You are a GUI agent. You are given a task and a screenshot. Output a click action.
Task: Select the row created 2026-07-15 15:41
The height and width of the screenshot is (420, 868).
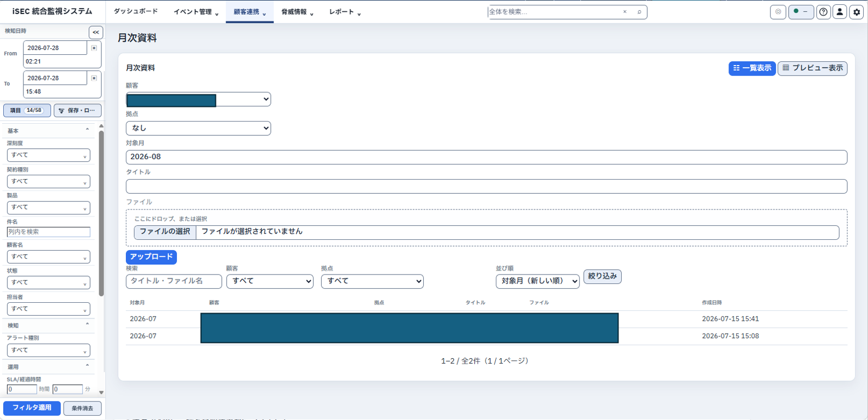(x=487, y=319)
